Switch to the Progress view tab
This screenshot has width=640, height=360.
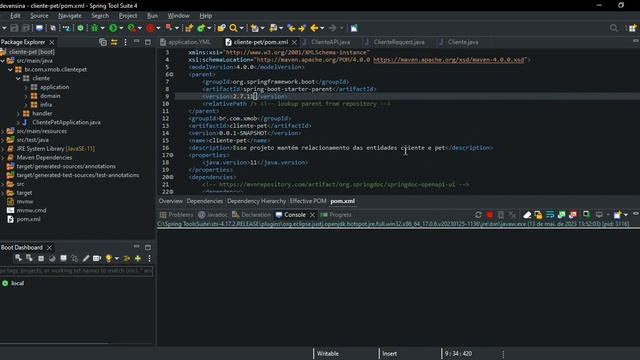336,215
